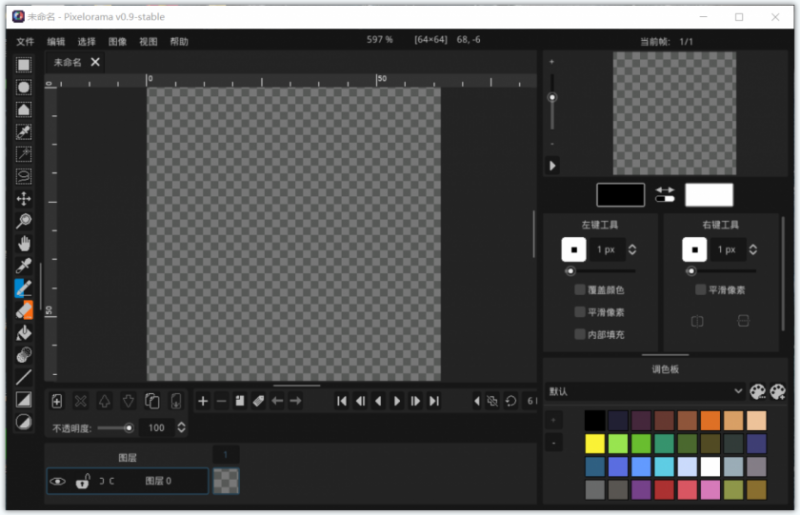Select the Shading tool
The height and width of the screenshot is (515, 800).
point(23,355)
